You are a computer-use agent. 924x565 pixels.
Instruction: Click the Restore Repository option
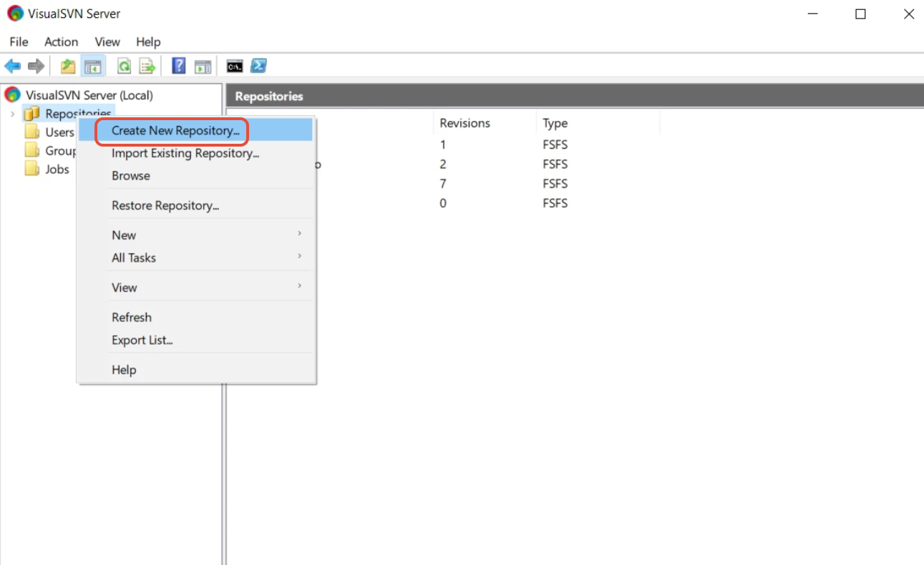pos(165,205)
